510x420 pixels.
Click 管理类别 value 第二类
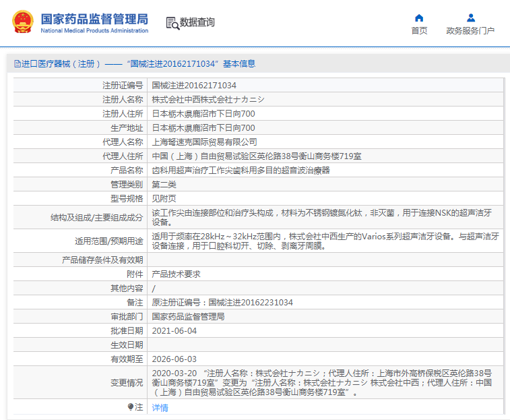[x=164, y=185]
